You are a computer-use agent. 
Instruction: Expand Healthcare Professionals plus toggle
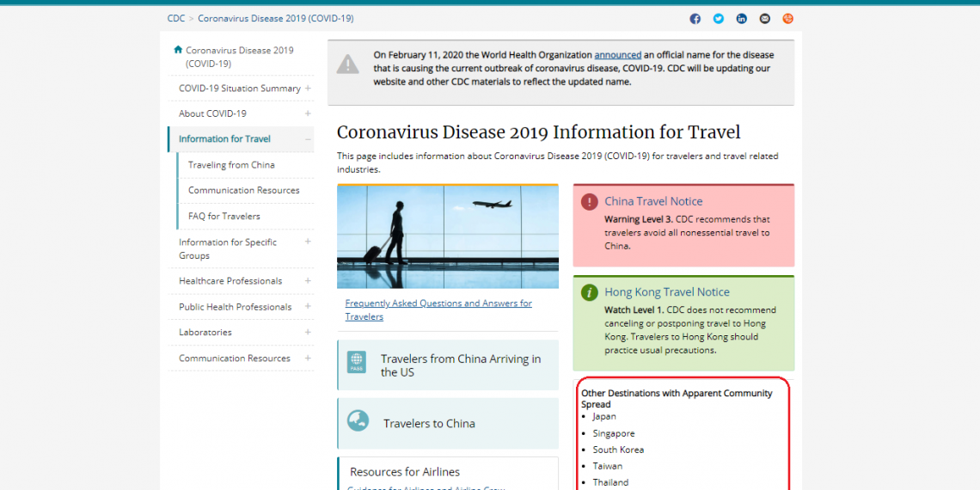(x=308, y=281)
